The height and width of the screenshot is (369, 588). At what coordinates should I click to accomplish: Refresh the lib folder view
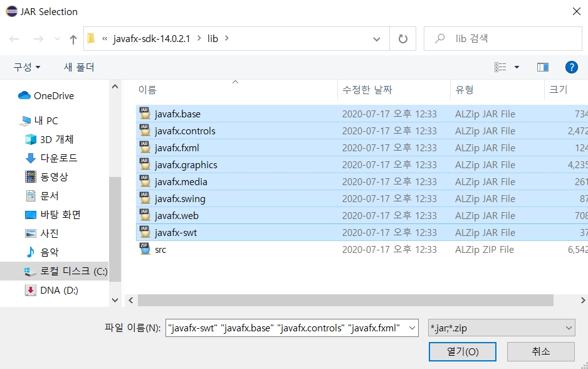[x=402, y=39]
